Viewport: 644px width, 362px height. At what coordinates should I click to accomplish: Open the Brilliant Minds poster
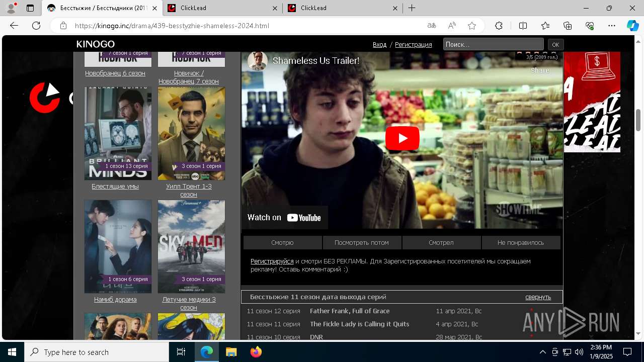[x=118, y=133]
